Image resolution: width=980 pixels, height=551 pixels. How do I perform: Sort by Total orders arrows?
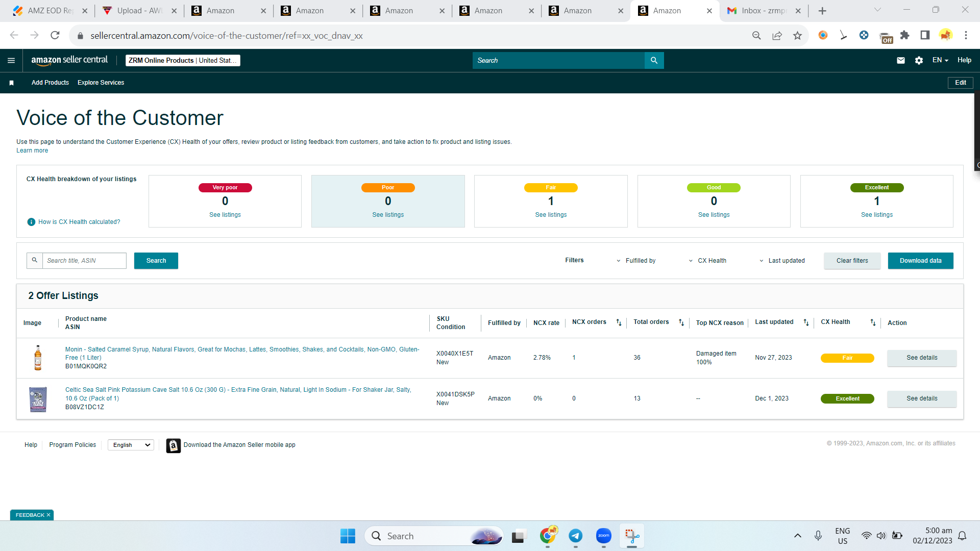point(681,322)
